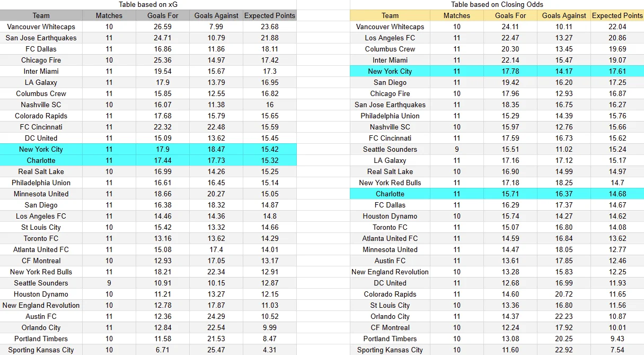Select the highlighted 14.17 Goals Against cell

(x=564, y=71)
